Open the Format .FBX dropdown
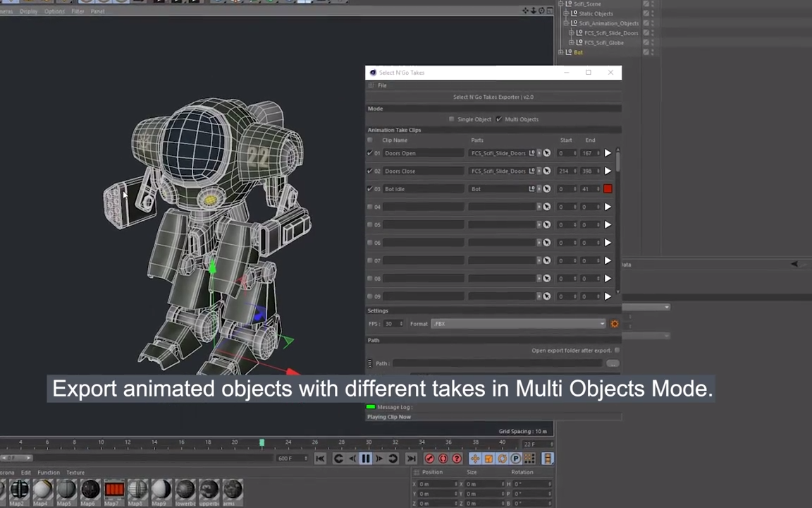The height and width of the screenshot is (508, 812). (518, 324)
